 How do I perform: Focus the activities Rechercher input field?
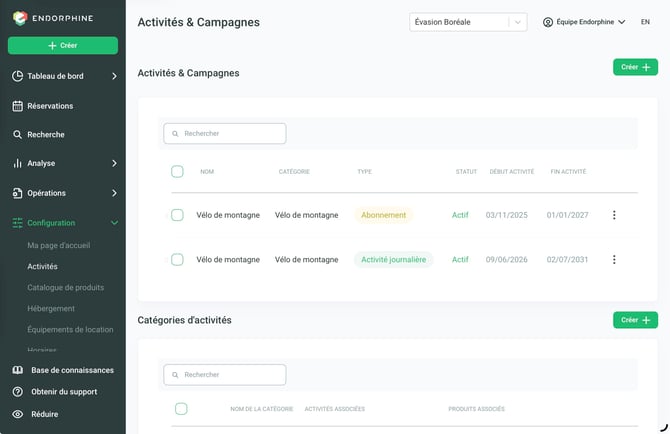click(225, 134)
